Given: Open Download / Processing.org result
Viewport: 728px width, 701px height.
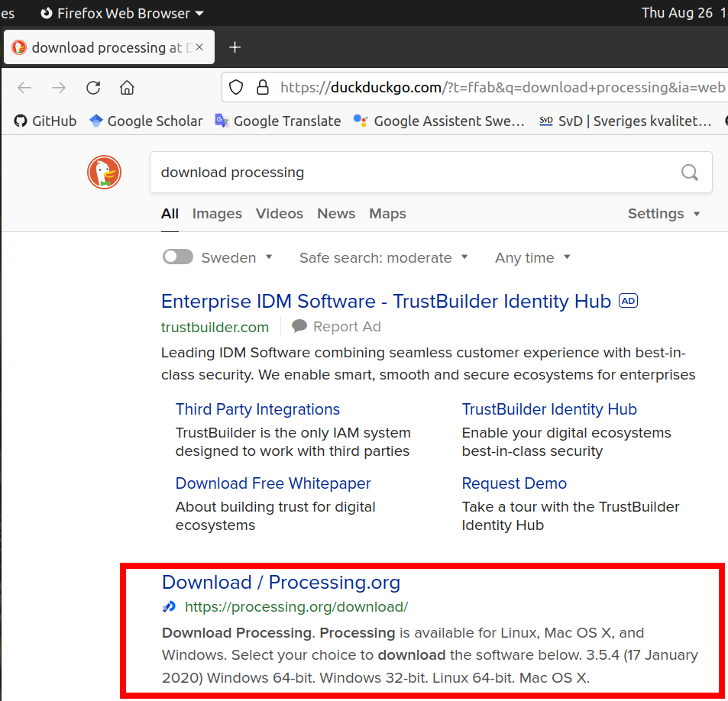Looking at the screenshot, I should click(x=281, y=582).
